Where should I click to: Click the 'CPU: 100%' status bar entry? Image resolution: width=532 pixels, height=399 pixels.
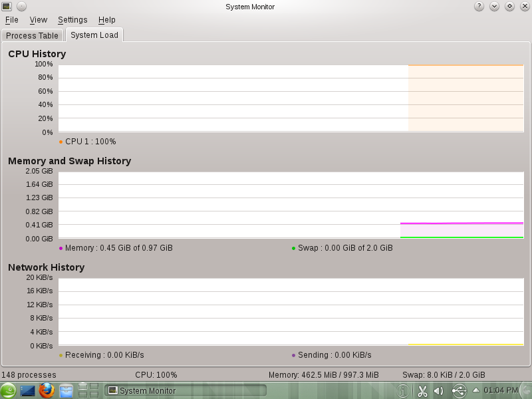point(156,375)
